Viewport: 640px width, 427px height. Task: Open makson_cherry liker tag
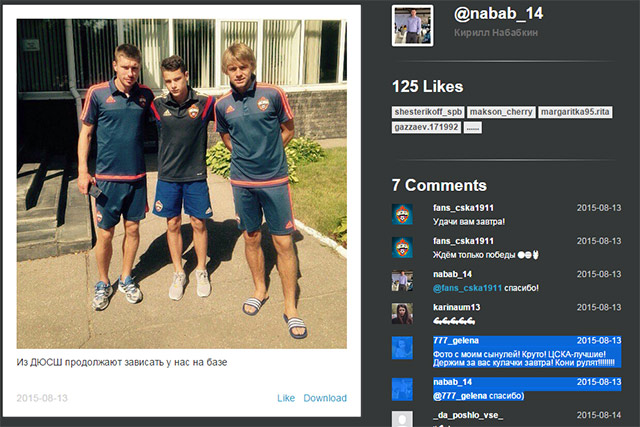(501, 112)
